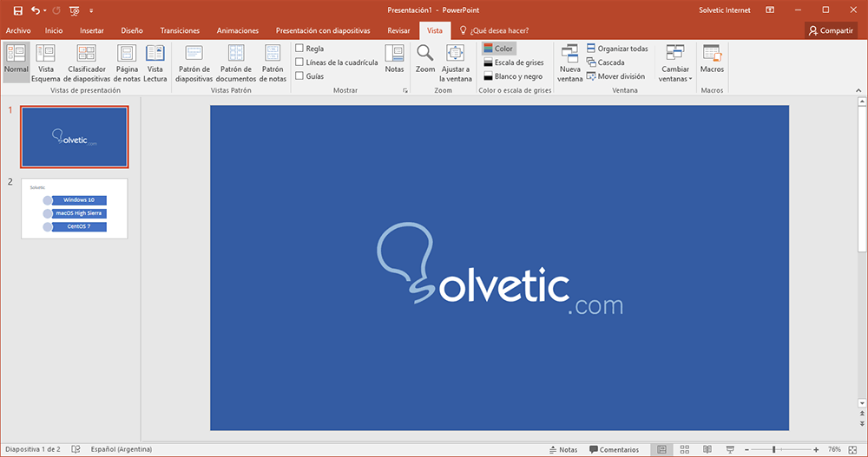Open the Archivo tab
The image size is (868, 457).
(x=18, y=30)
